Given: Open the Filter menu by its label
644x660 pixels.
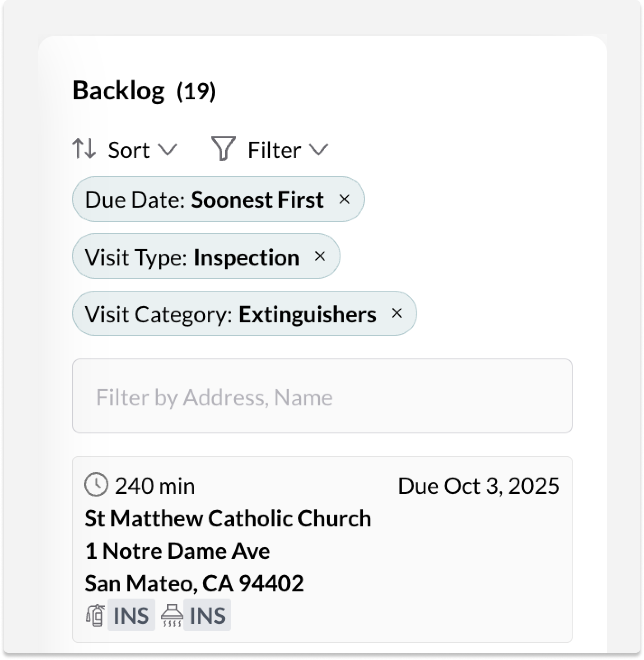Looking at the screenshot, I should coord(274,150).
